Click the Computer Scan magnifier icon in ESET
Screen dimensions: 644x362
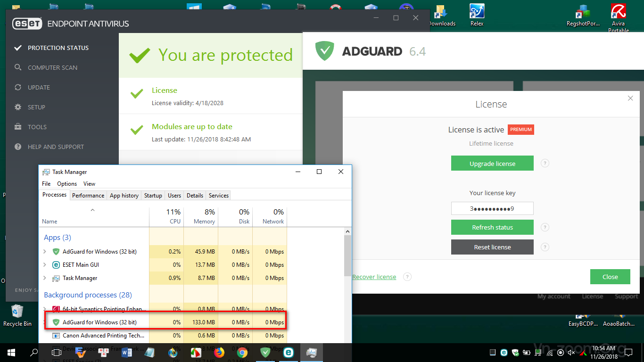point(18,67)
